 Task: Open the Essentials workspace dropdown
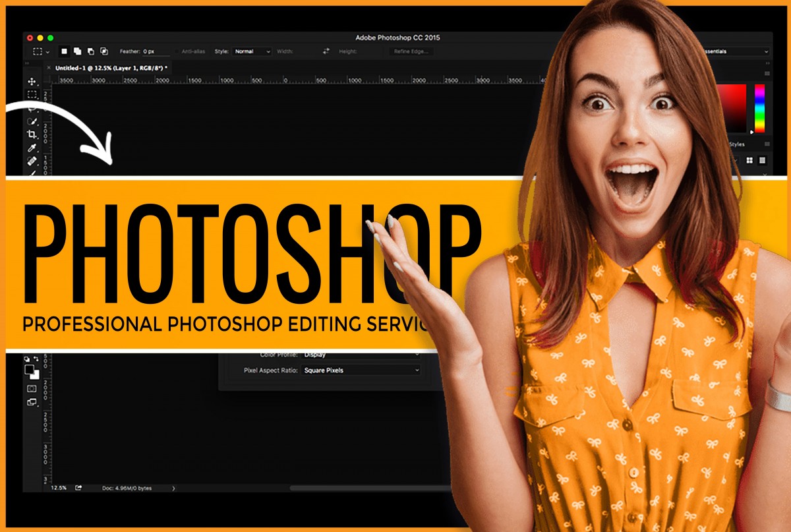tap(735, 51)
